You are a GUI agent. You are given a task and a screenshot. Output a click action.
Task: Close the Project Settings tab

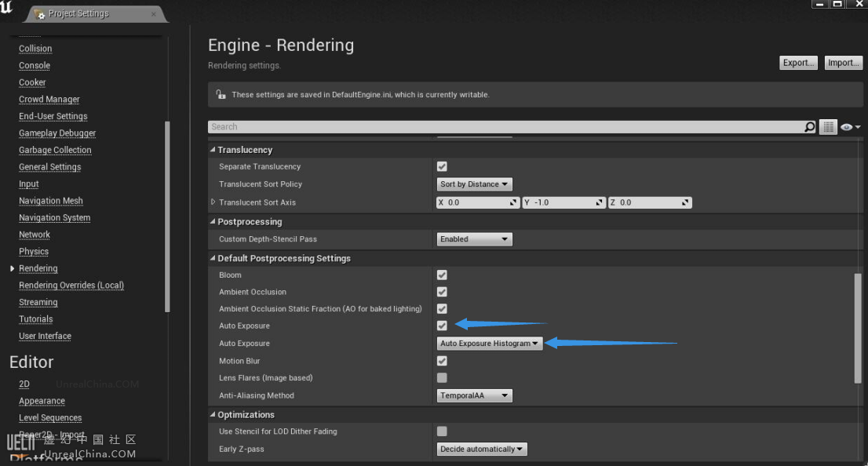[154, 14]
